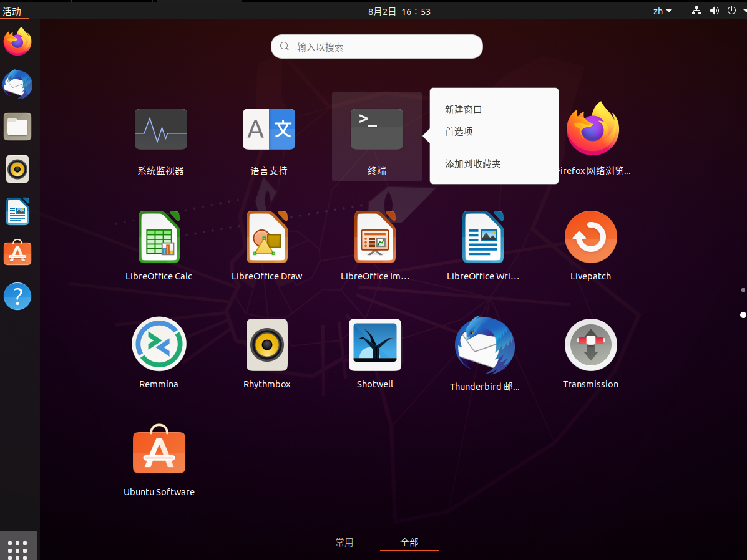Open Shotwell photo manager
747x560 pixels.
(x=375, y=345)
